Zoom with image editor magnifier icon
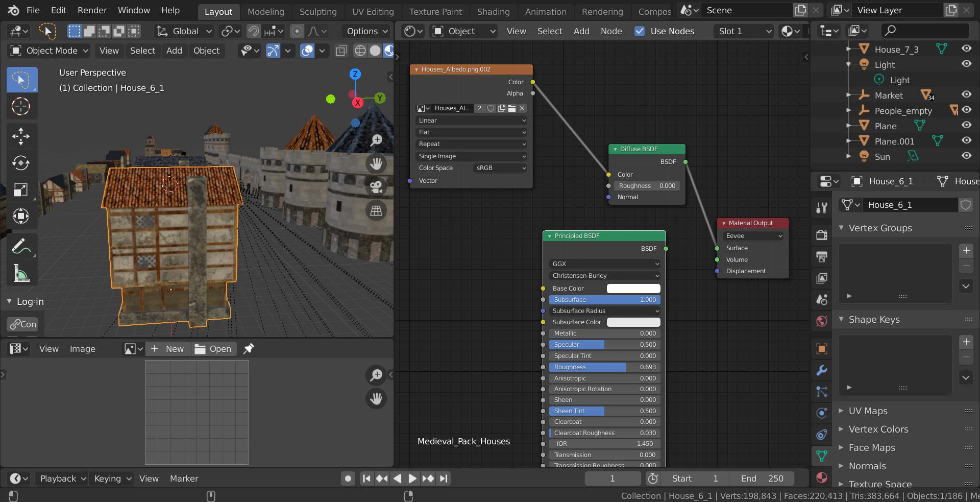Screen dimensions: 980x502 [x=377, y=375]
